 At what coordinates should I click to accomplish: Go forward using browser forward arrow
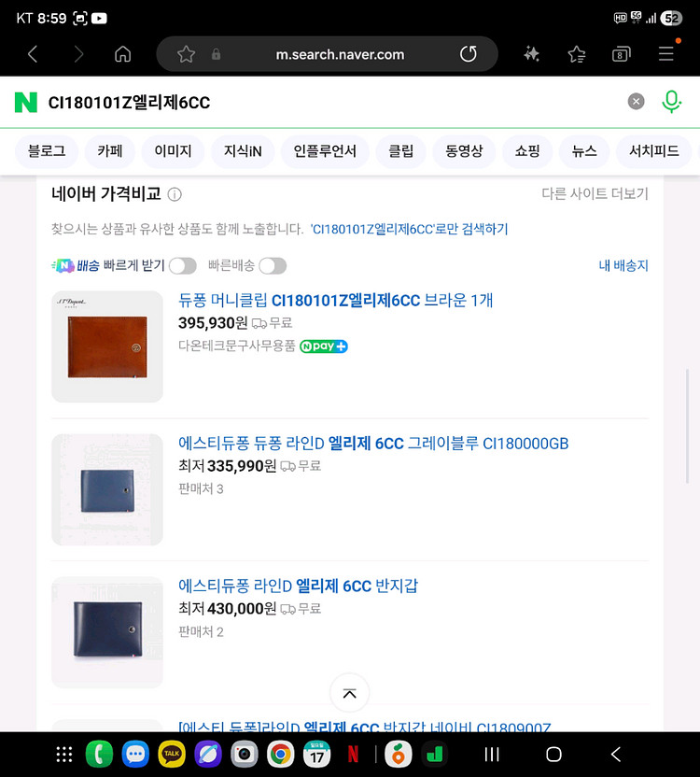[78, 54]
